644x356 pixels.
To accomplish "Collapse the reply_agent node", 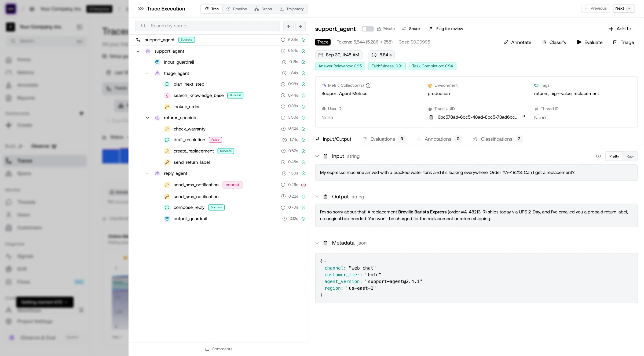I will coord(147,173).
